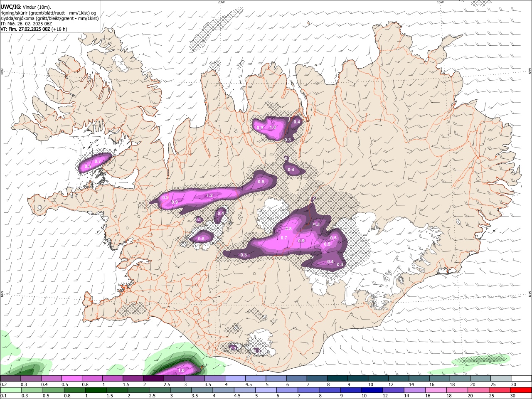Select light pink swatch between 16 and 18
This screenshot has height=399, width=532.
point(436,390)
